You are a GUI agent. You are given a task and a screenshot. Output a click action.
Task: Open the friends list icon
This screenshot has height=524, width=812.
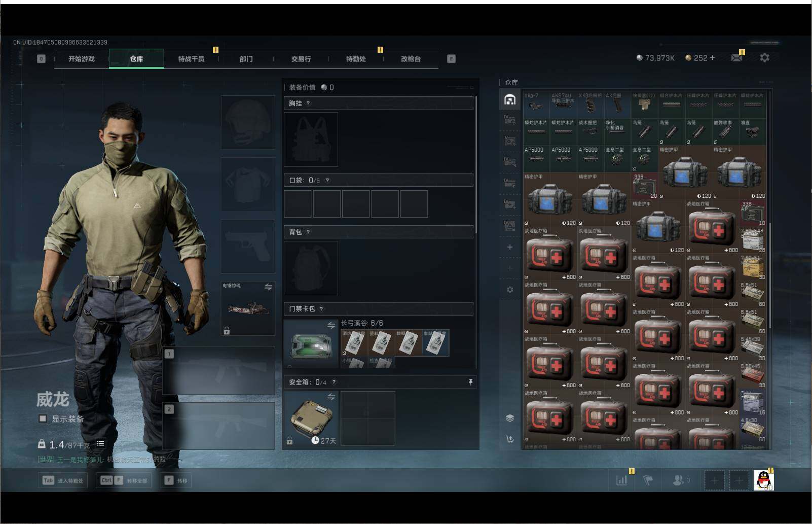click(678, 480)
